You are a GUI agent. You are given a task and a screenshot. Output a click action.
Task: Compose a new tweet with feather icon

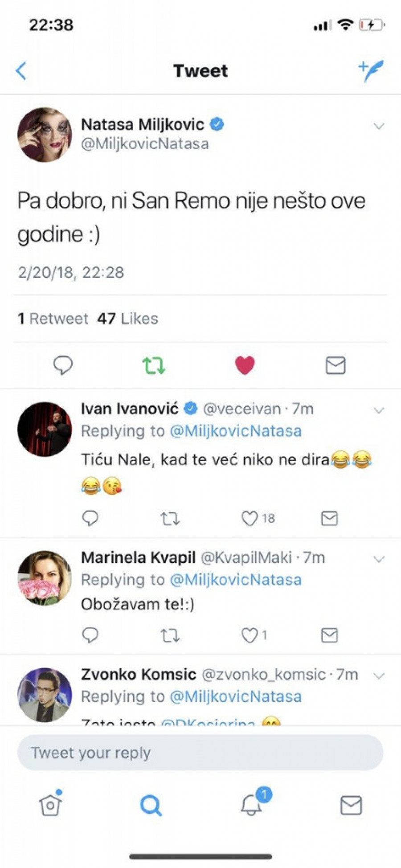tap(371, 70)
